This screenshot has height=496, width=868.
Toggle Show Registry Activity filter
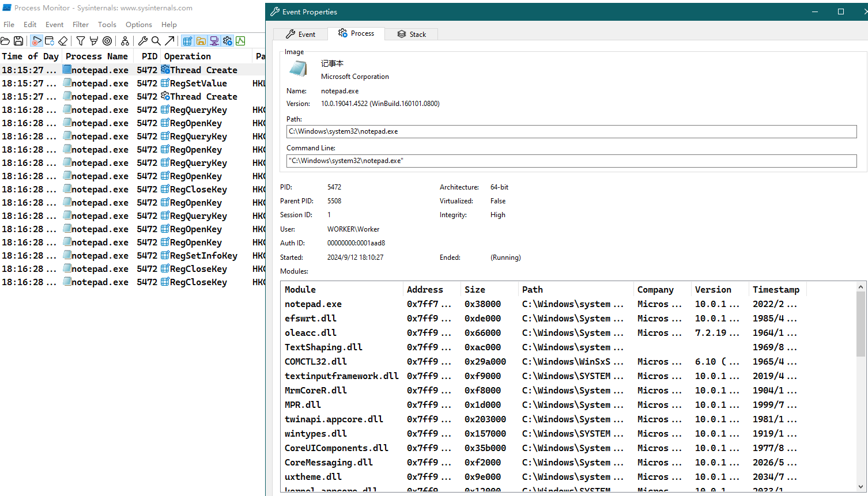(x=187, y=41)
